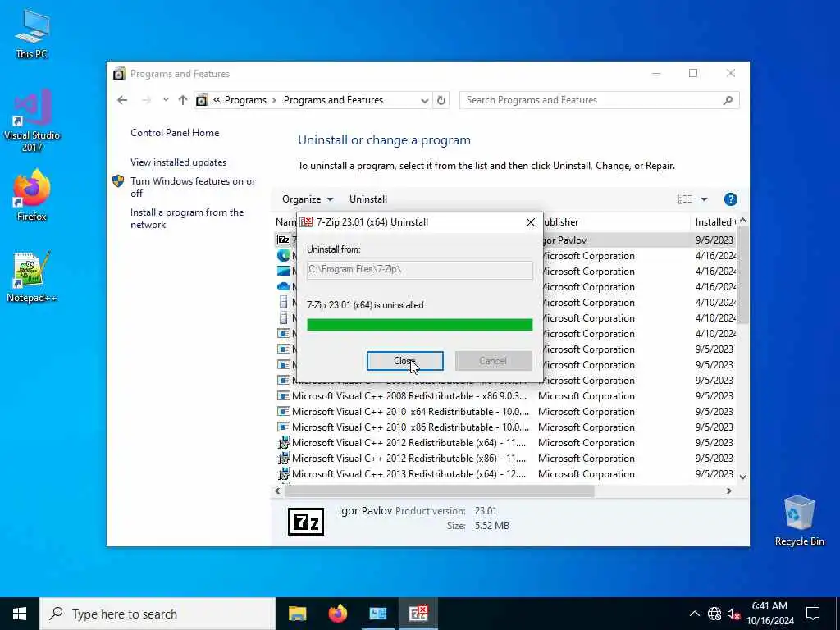Click the Name column header
The height and width of the screenshot is (630, 840).
tap(286, 222)
